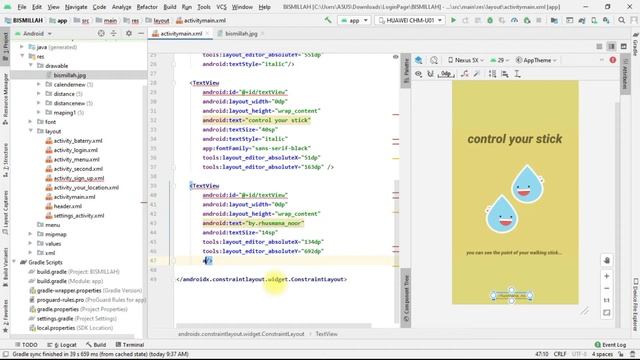640x360 pixels.
Task: Open the Palette side tab
Action: click(406, 71)
